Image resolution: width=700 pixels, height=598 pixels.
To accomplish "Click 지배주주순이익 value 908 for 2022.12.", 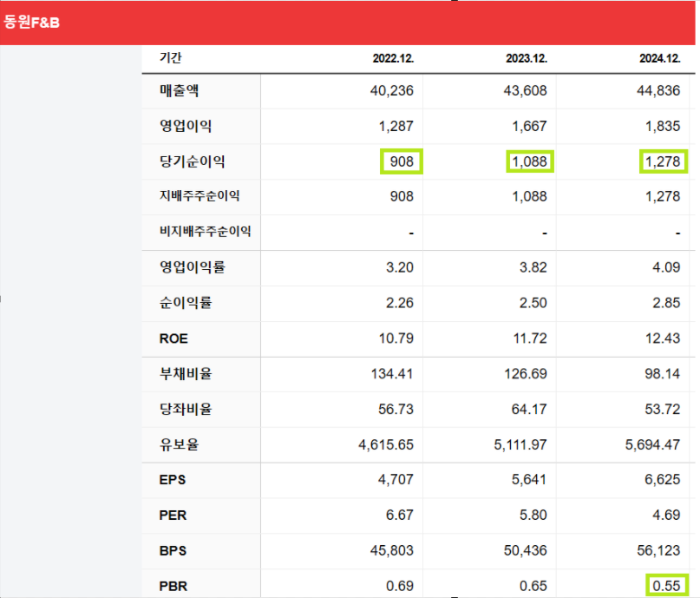I will [x=402, y=196].
